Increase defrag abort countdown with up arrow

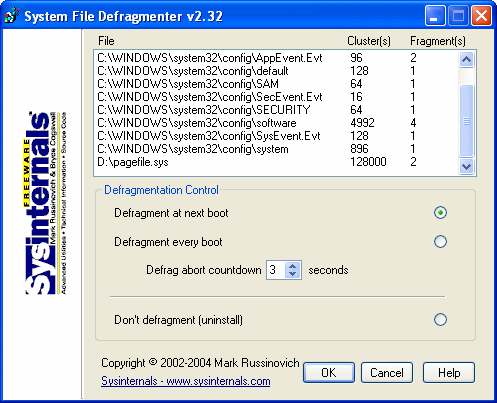(x=293, y=266)
